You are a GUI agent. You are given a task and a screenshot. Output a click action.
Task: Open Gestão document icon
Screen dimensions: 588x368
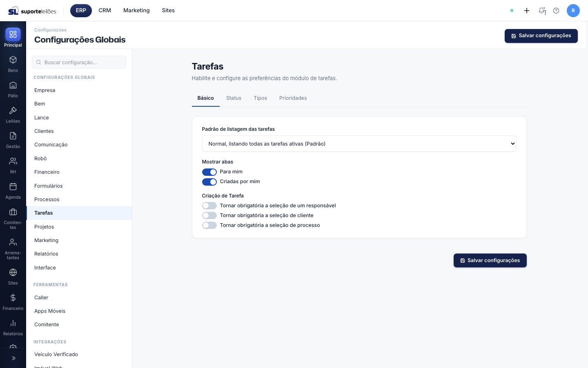(13, 136)
